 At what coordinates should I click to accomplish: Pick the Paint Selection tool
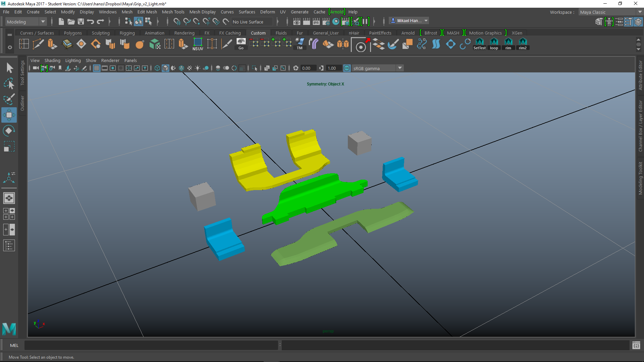[x=9, y=99]
